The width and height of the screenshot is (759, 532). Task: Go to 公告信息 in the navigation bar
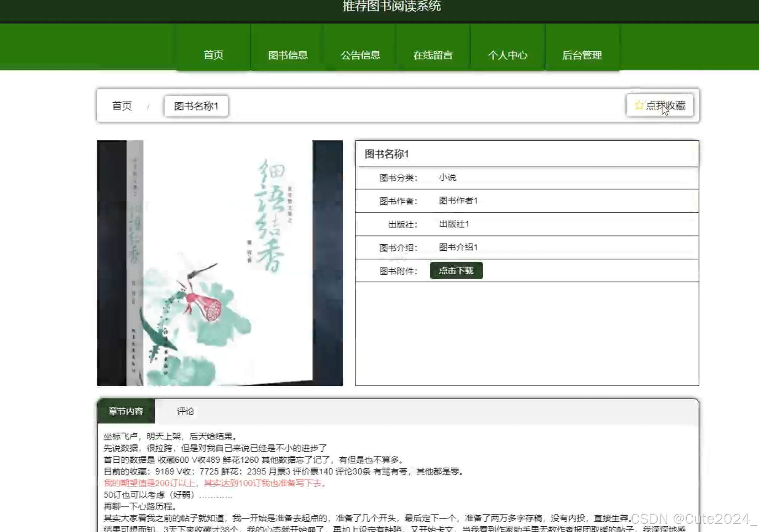360,55
